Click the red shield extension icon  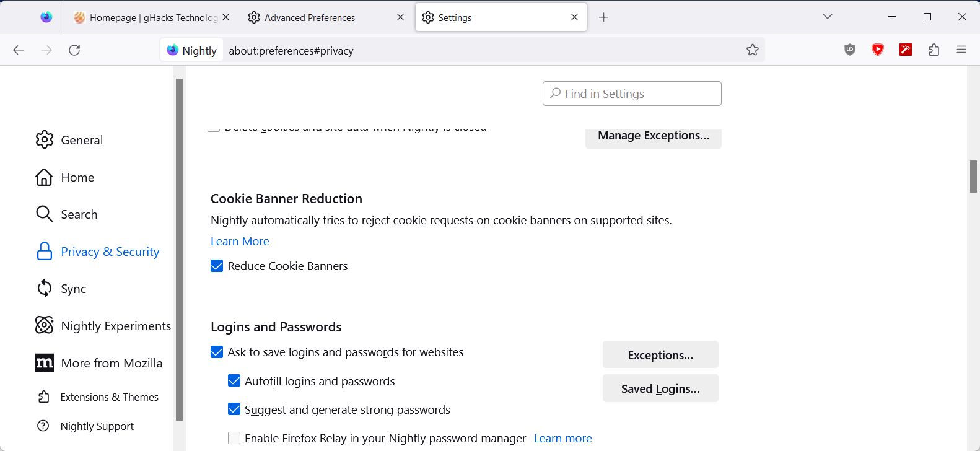click(878, 50)
